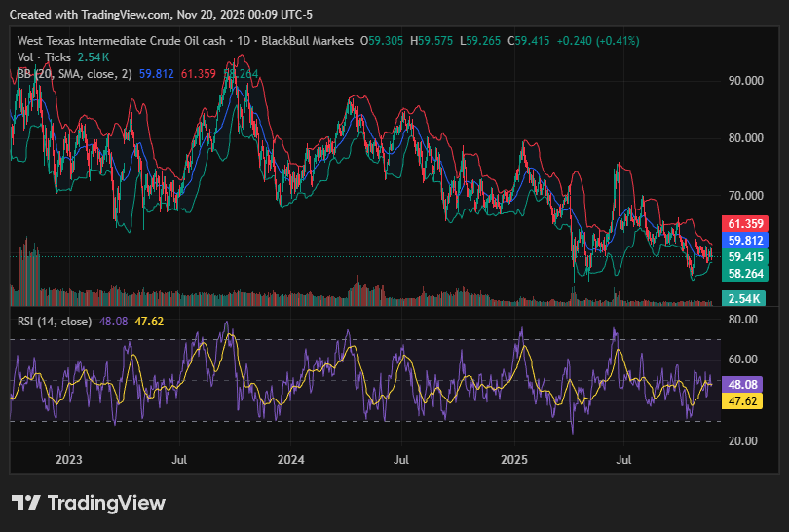Image resolution: width=789 pixels, height=532 pixels.
Task: Click the green 59.415 last price tag
Action: coord(745,256)
